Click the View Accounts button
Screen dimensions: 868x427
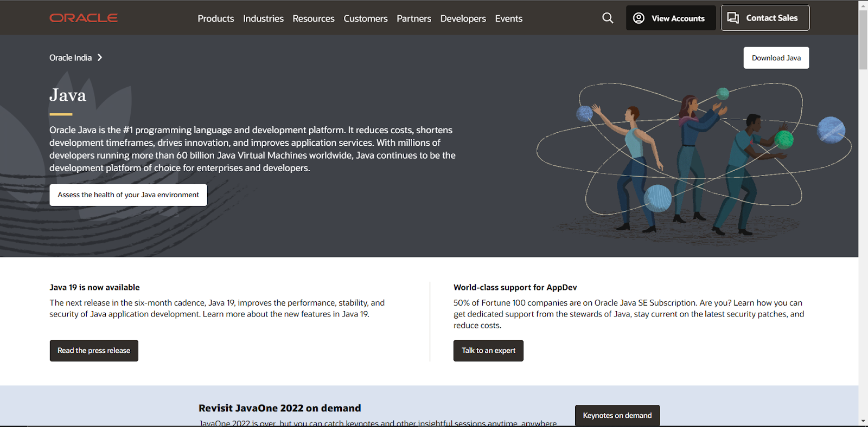pyautogui.click(x=671, y=18)
